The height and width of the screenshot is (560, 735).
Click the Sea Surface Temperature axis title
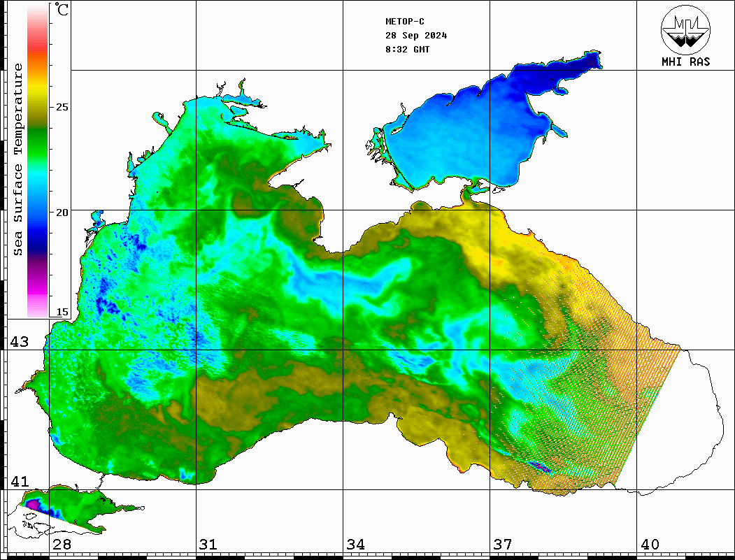[18, 159]
